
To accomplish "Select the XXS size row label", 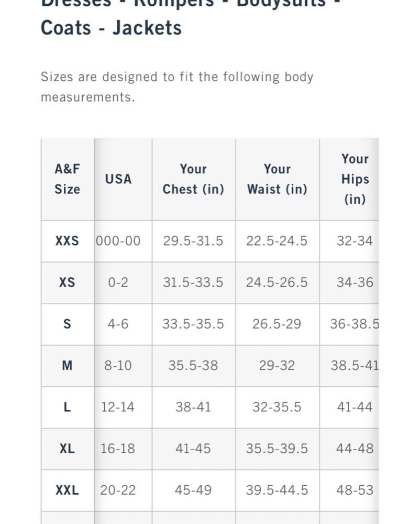I will (x=67, y=241).
